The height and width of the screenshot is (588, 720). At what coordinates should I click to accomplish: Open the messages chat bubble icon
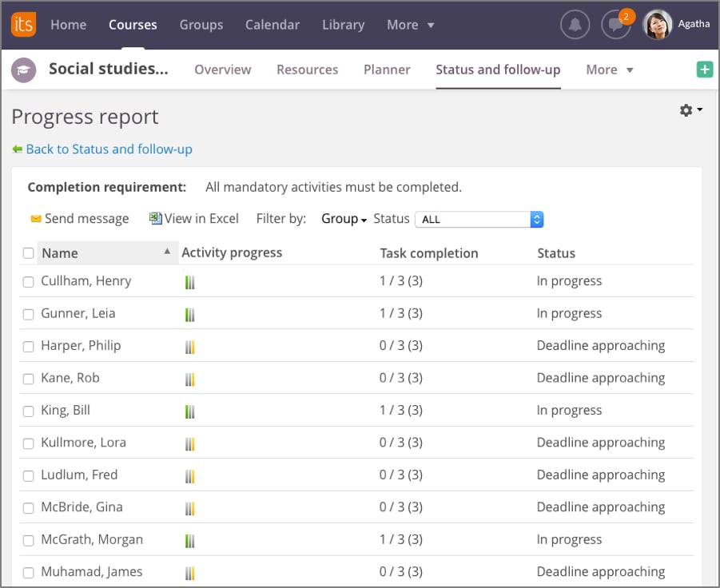pyautogui.click(x=615, y=25)
